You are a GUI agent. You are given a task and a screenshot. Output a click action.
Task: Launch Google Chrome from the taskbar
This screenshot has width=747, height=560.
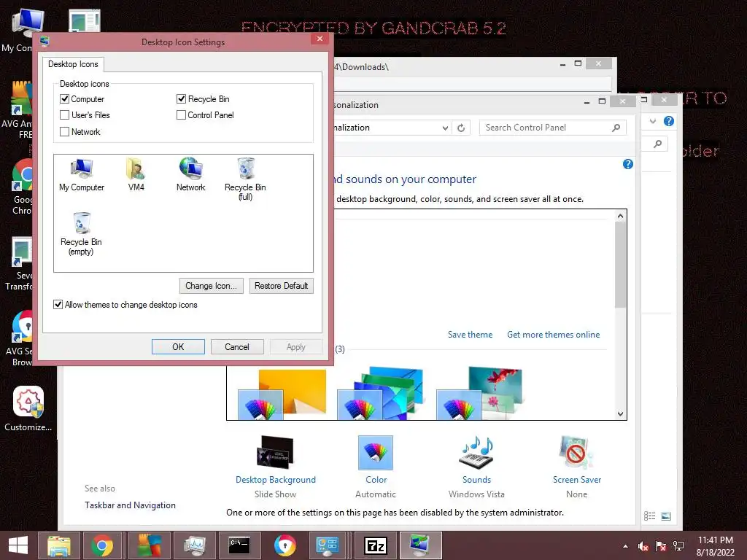click(102, 545)
